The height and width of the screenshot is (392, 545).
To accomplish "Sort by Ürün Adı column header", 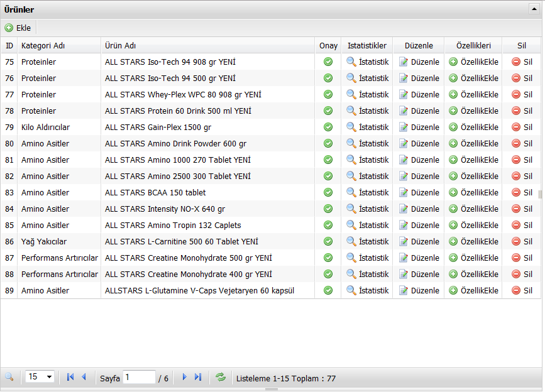I will click(208, 45).
